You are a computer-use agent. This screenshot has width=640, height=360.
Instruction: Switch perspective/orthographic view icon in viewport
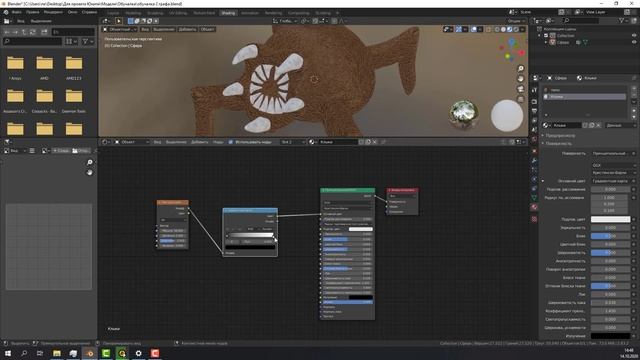520,99
